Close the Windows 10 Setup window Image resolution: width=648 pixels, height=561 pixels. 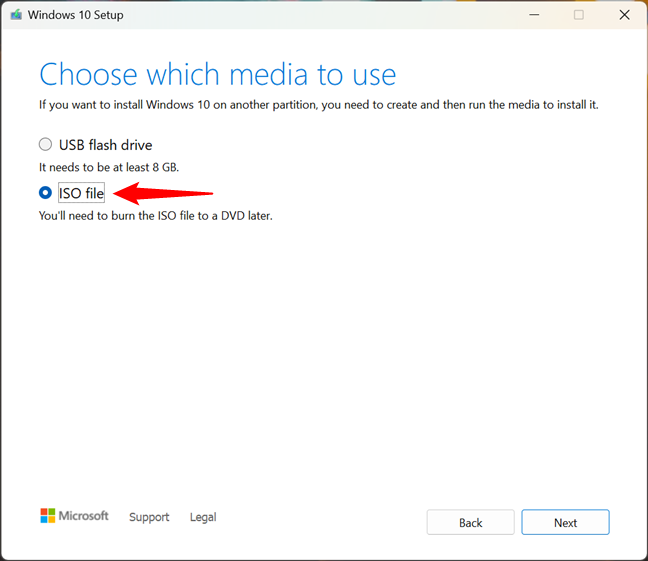[624, 15]
